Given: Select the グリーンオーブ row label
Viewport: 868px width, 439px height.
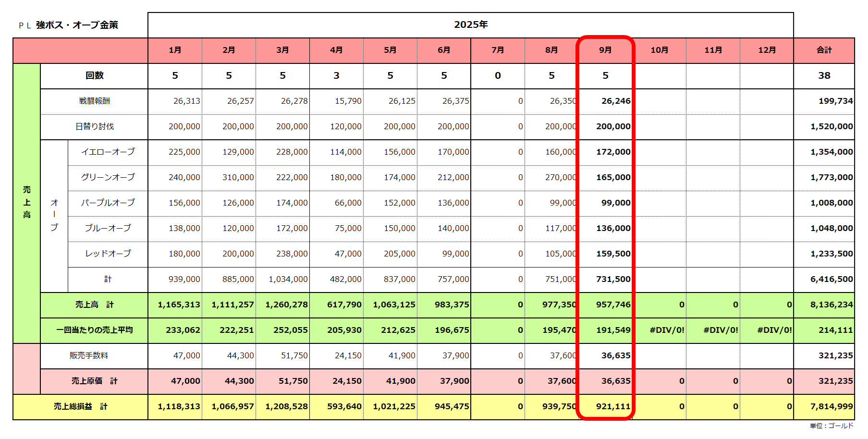Looking at the screenshot, I should (x=108, y=177).
